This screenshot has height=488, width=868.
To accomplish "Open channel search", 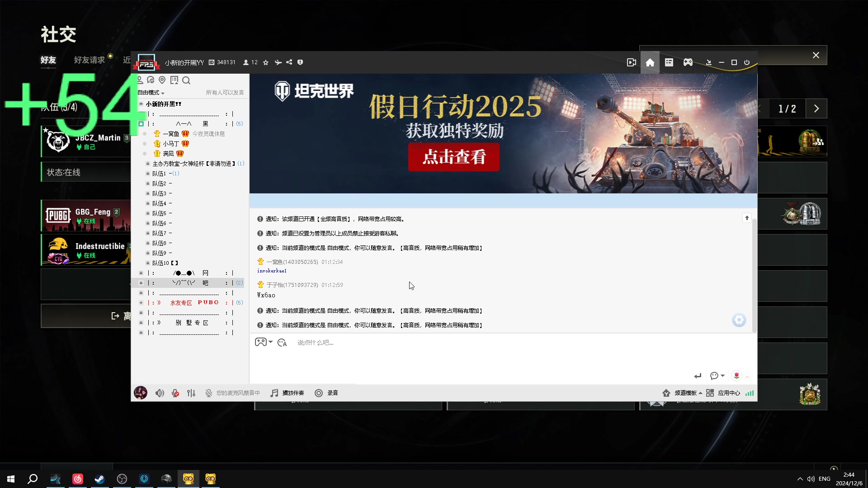I will 186,80.
